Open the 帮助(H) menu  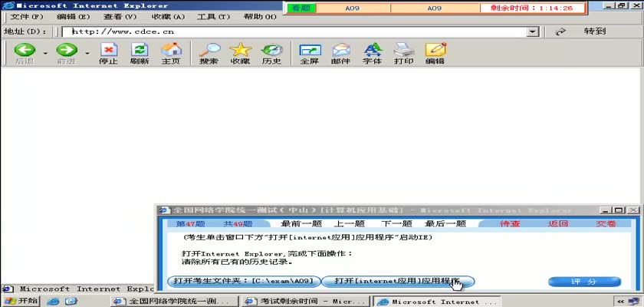[x=260, y=17]
